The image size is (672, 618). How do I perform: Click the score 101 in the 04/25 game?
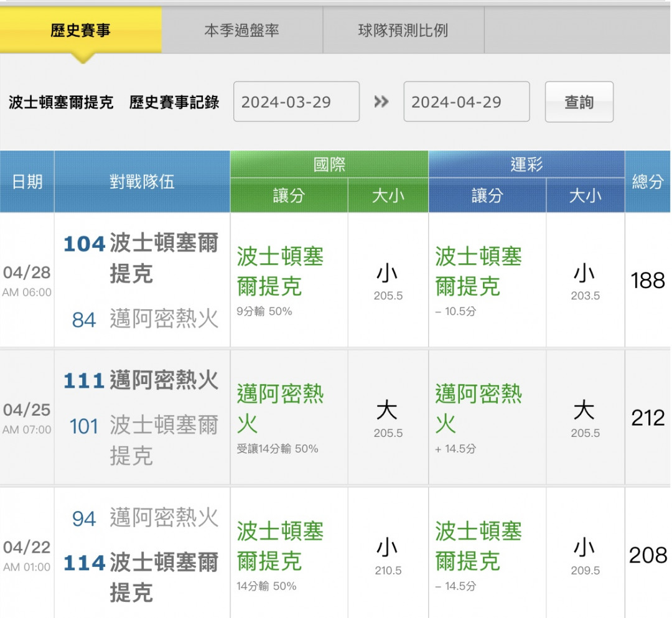[84, 426]
